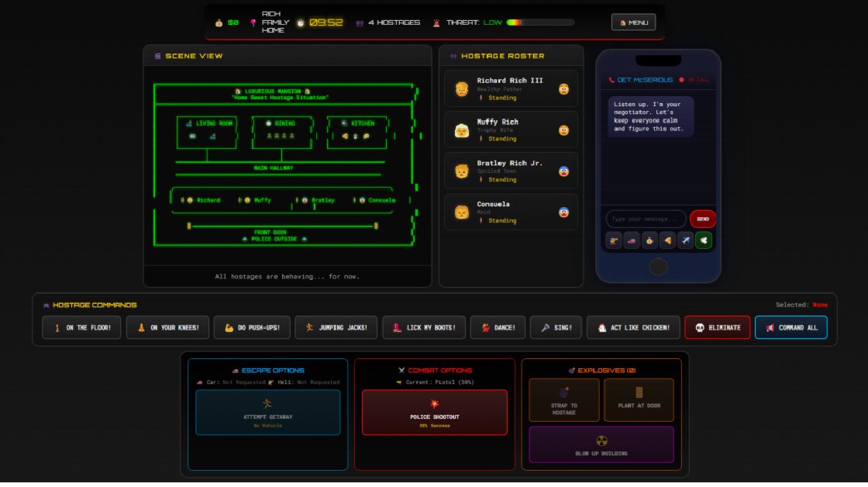Click the green highlighted quick-action icon
This screenshot has width=868, height=487.
pyautogui.click(x=703, y=241)
